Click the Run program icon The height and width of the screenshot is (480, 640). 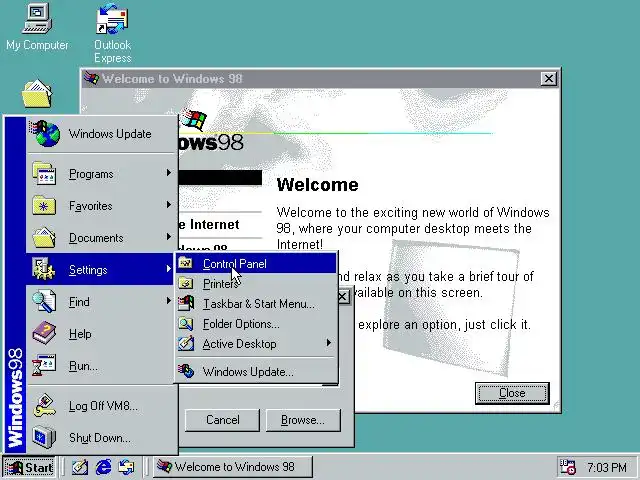coord(44,365)
